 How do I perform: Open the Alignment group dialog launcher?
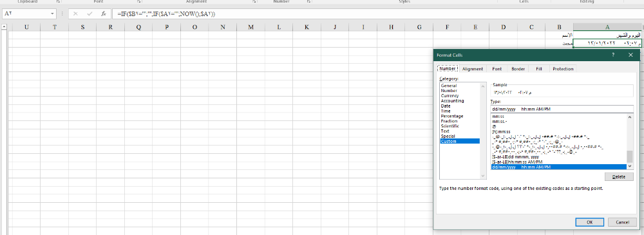(255, 2)
